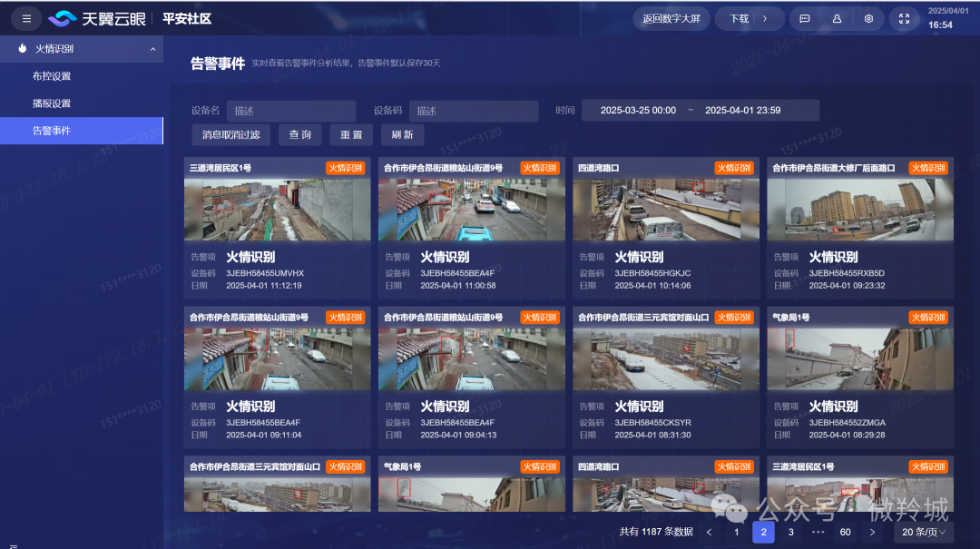Toggle the fullscreen icon

(x=904, y=19)
